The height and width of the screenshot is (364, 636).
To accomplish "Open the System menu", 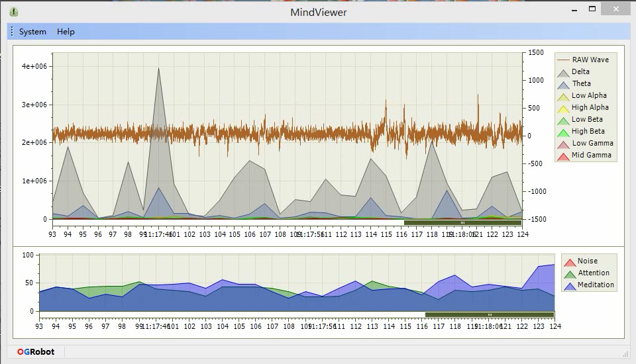I will (32, 32).
